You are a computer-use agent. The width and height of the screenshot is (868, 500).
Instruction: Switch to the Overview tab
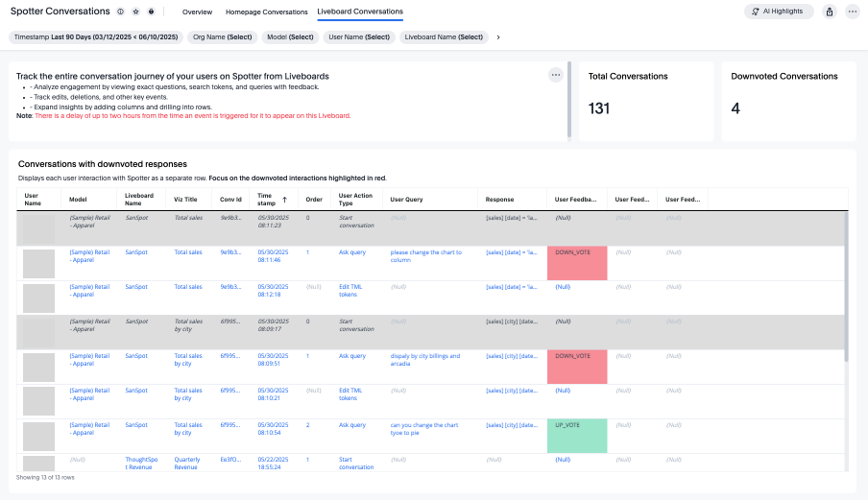197,12
